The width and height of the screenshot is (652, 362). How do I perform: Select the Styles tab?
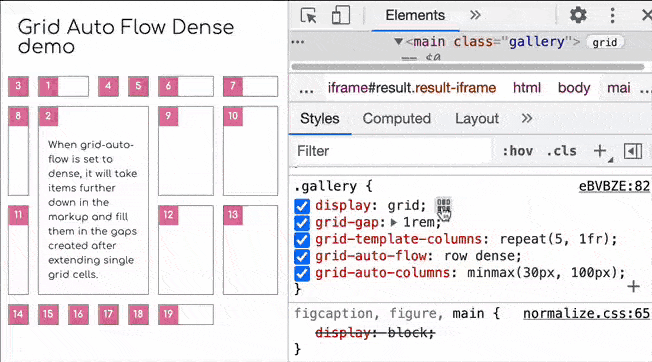pos(320,118)
